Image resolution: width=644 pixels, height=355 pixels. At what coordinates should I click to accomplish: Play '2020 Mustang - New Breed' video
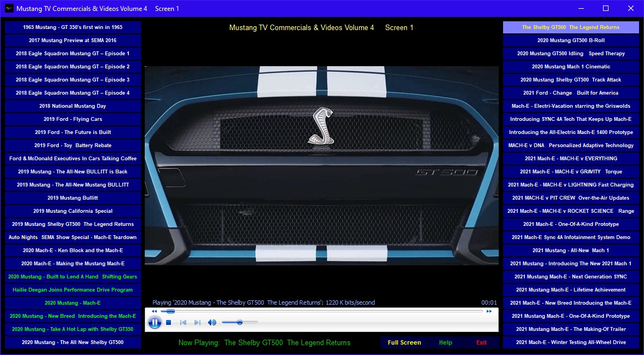pos(73,316)
